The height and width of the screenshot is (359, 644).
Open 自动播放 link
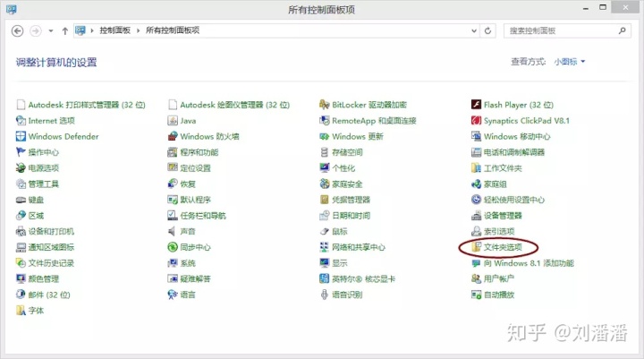499,295
